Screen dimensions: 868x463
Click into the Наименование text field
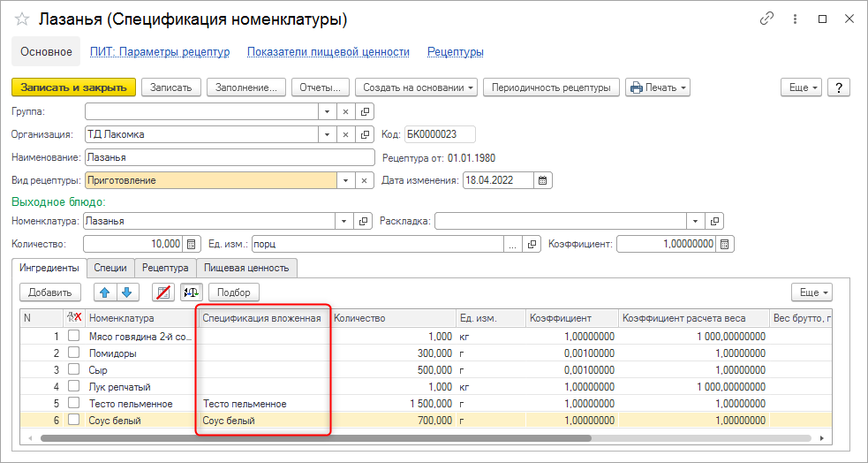pos(230,157)
